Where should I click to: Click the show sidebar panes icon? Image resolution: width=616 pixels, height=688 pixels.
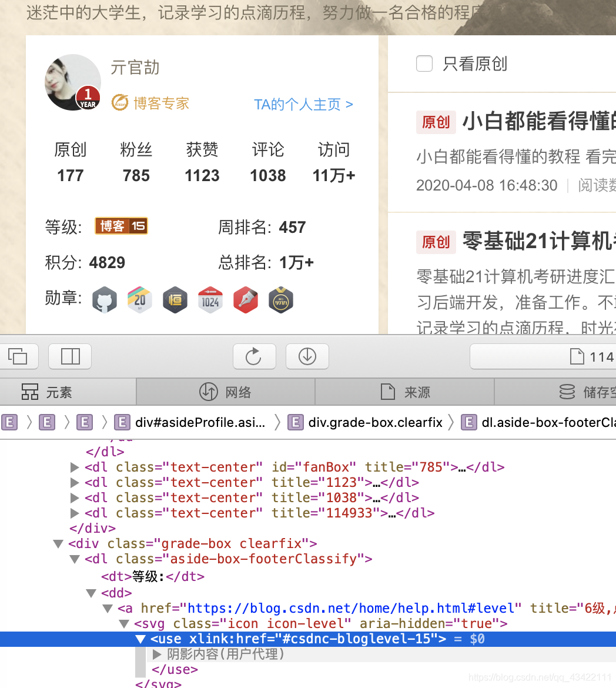(70, 356)
